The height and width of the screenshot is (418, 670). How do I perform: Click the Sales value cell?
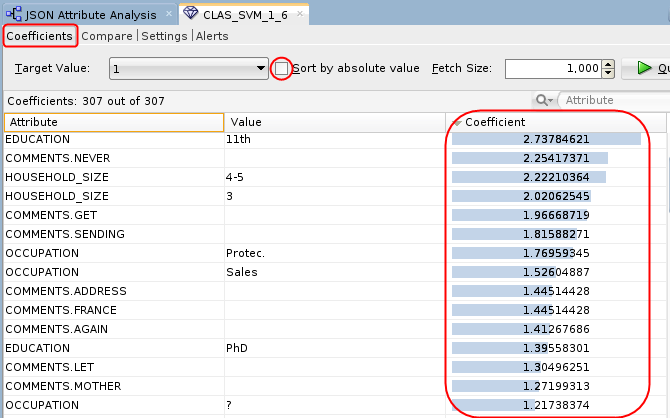point(335,272)
